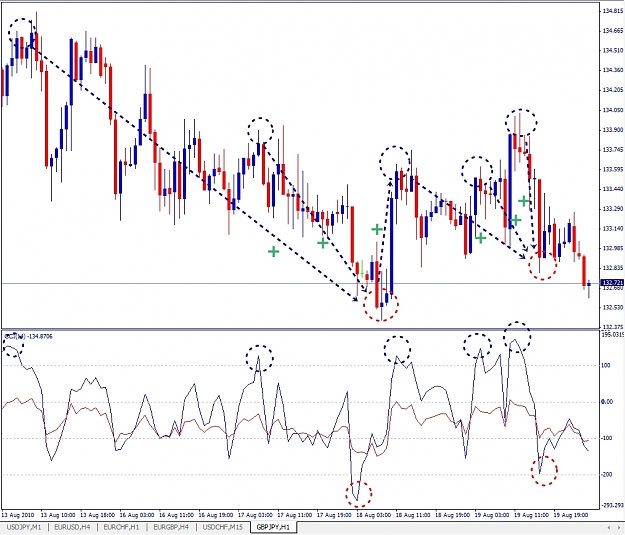Click the 18 Aug 19:00 time axis label
The height and width of the screenshot is (535, 625).
pos(453,515)
